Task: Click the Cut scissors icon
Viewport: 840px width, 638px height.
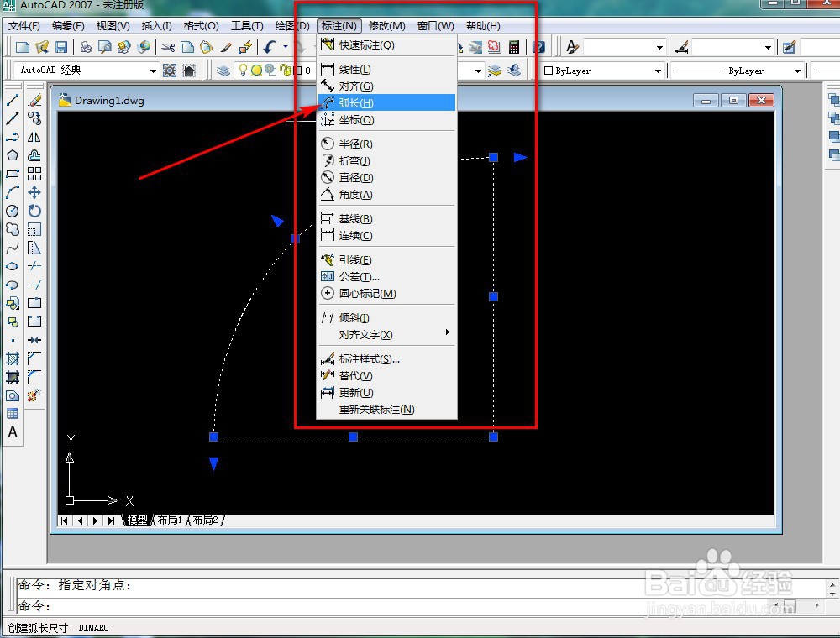Action: point(168,47)
